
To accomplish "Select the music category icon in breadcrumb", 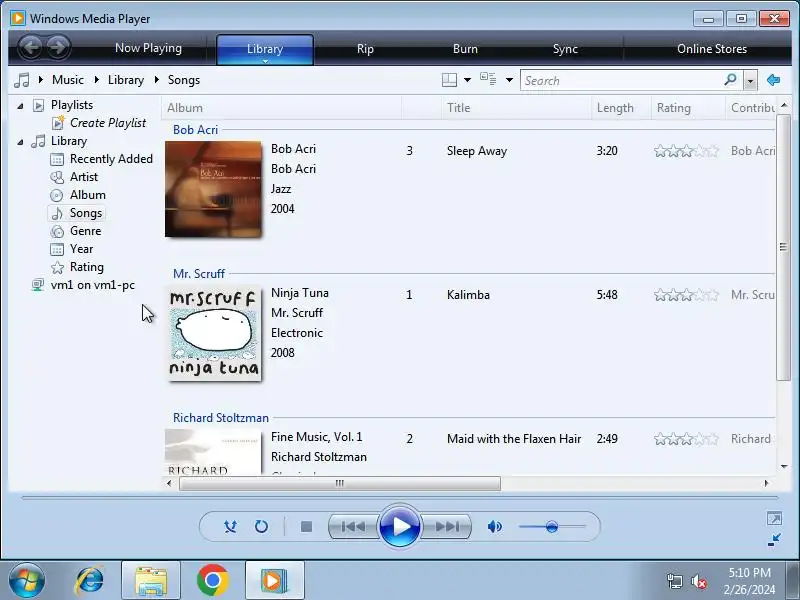I will (21, 80).
